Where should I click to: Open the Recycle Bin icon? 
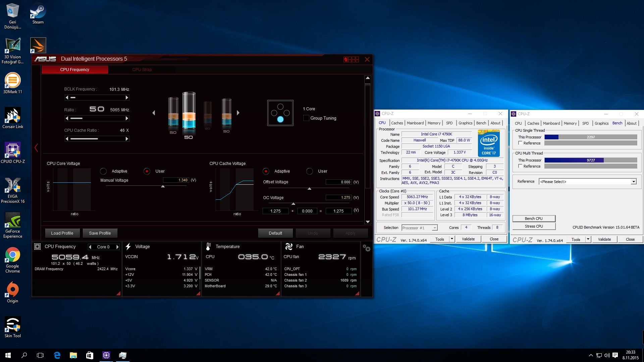[13, 16]
